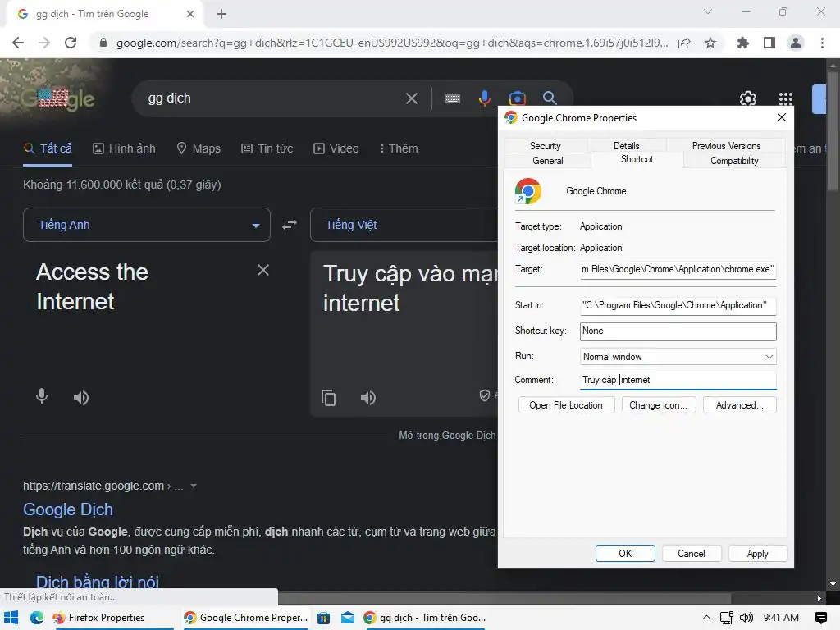Open the Mail app on the taskbar
The height and width of the screenshot is (630, 840).
[348, 618]
